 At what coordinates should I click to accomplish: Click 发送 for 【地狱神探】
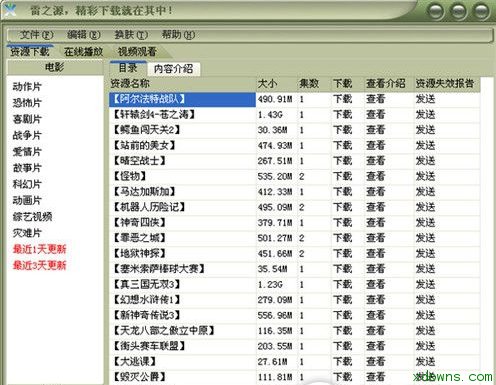(425, 253)
